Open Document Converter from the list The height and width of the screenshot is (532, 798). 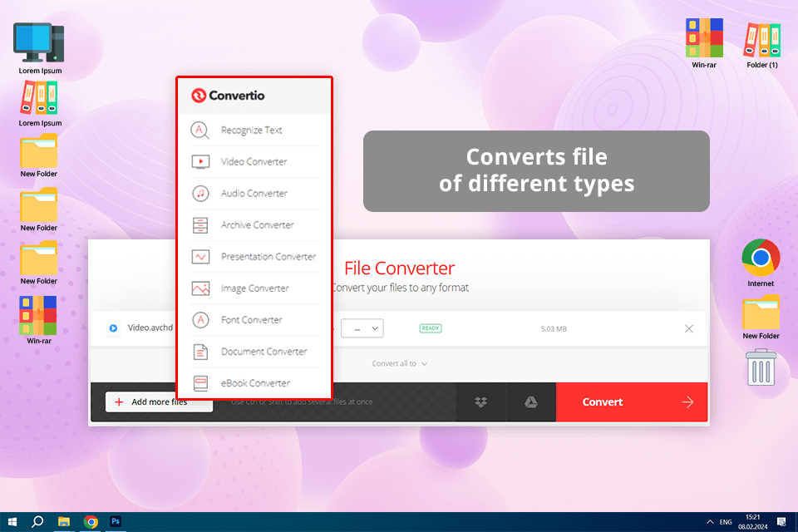pos(254,352)
